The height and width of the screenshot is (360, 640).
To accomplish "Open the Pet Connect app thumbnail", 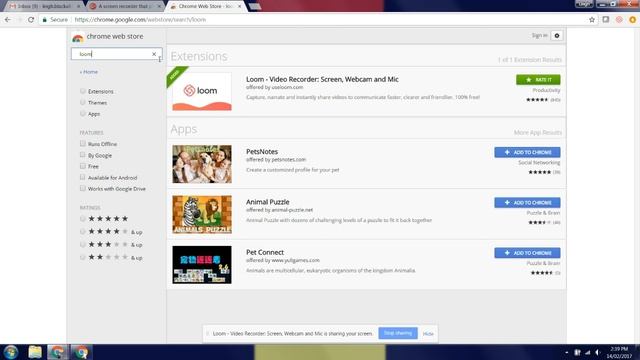I will tap(202, 264).
